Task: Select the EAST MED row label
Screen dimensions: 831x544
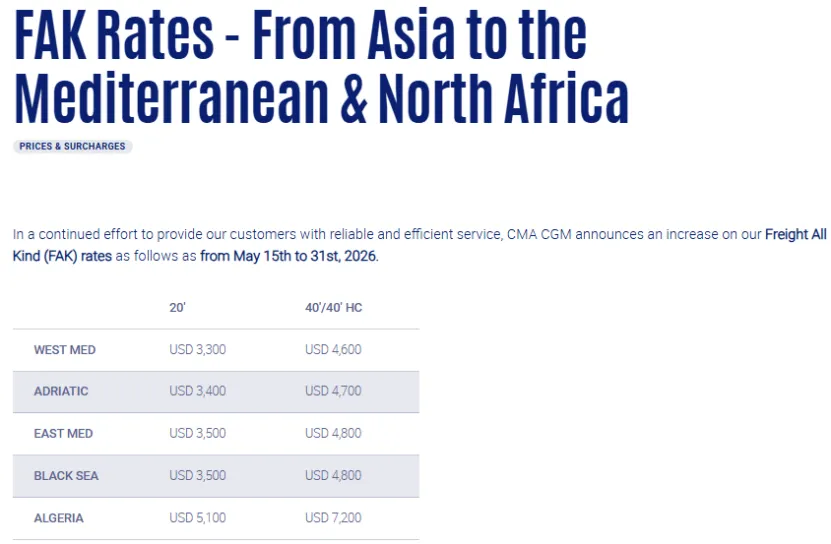Action: (x=63, y=434)
